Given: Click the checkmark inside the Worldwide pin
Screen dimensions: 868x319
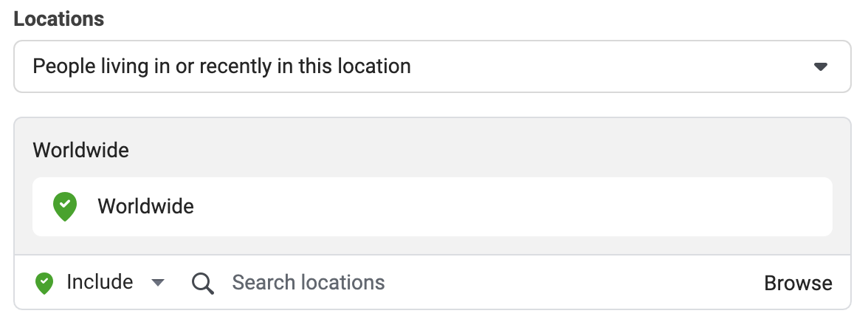Looking at the screenshot, I should click(x=65, y=204).
